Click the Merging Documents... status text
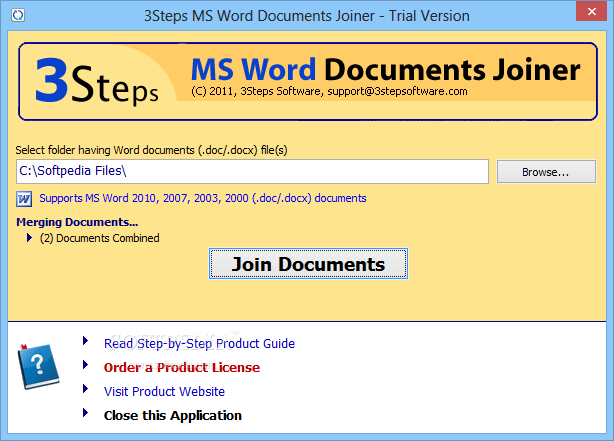Image resolution: width=614 pixels, height=441 pixels. [77, 222]
